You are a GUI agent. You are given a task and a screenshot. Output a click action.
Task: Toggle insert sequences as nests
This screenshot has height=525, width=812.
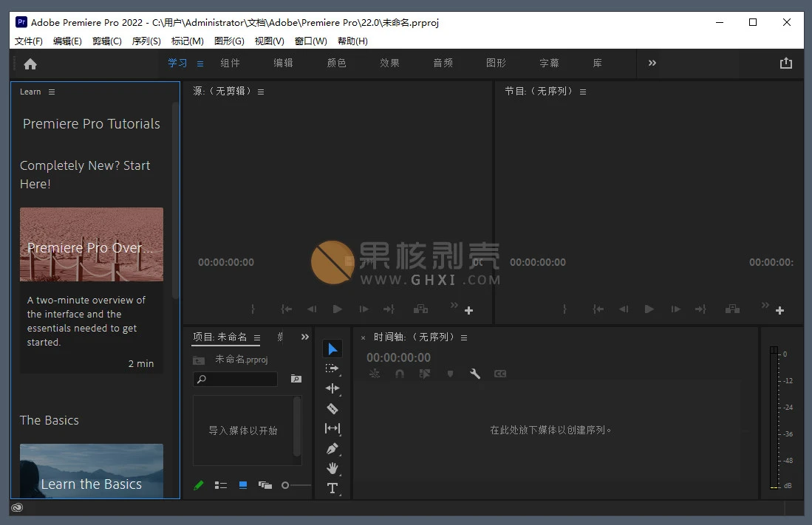coord(375,374)
